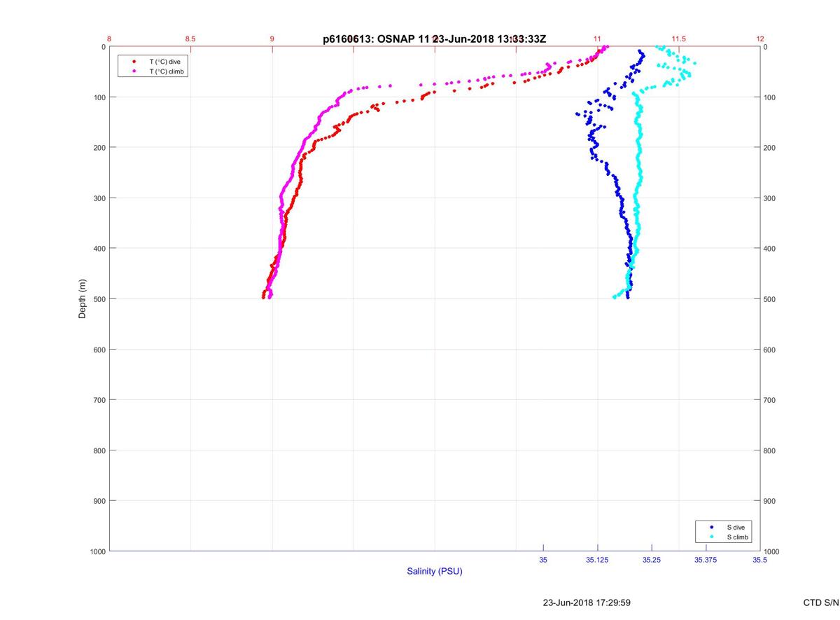
Task: Click the red temperature tick label 9
Action: pyautogui.click(x=272, y=39)
